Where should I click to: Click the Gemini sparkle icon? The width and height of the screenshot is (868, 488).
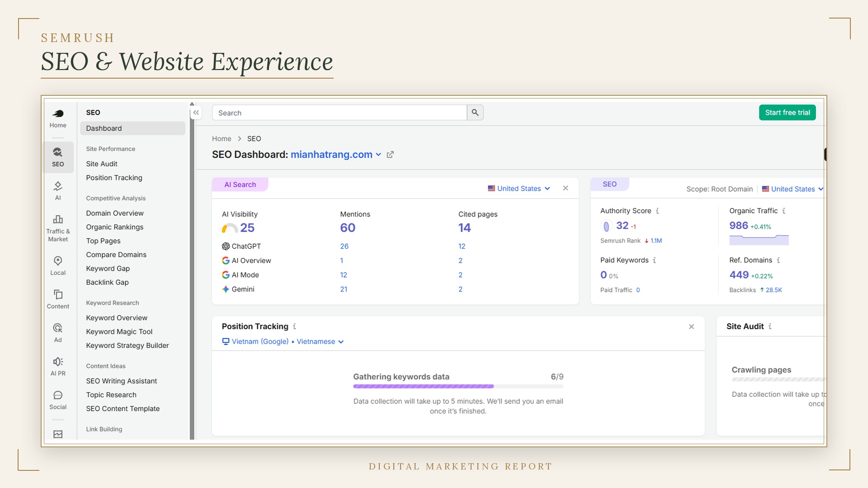226,289
